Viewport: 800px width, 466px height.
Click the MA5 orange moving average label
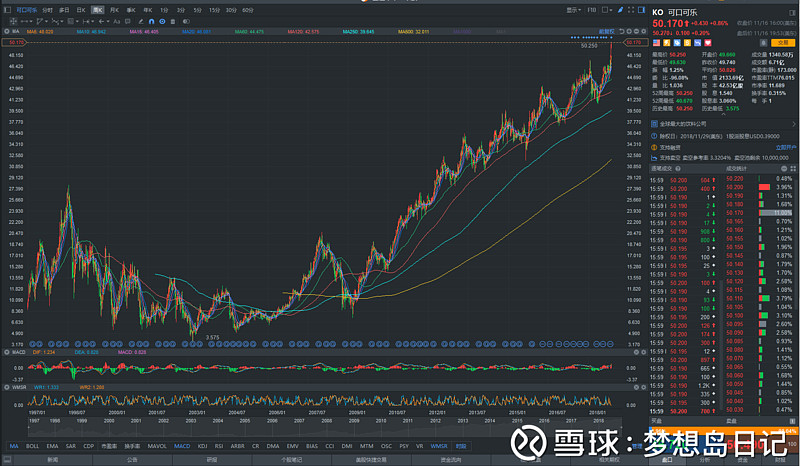coord(42,32)
